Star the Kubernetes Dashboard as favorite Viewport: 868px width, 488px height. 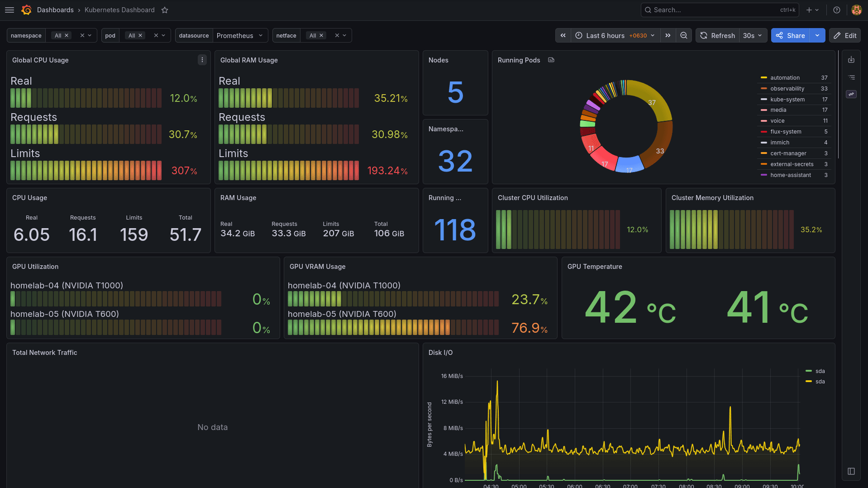click(x=165, y=10)
